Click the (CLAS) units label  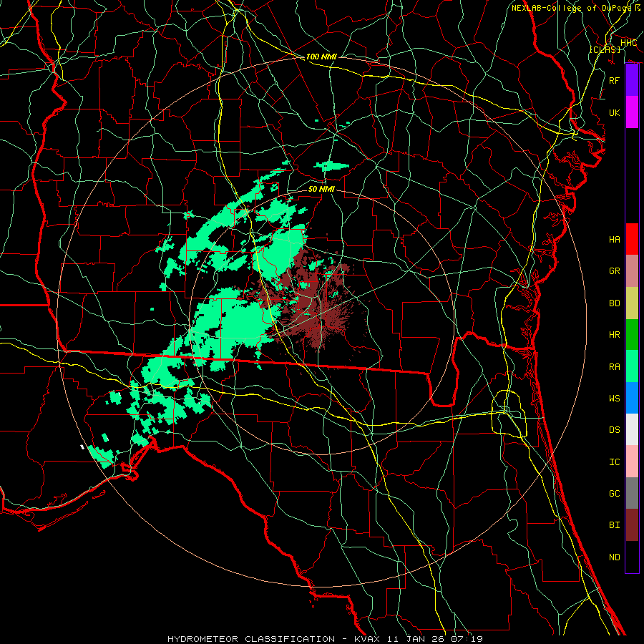(605, 49)
